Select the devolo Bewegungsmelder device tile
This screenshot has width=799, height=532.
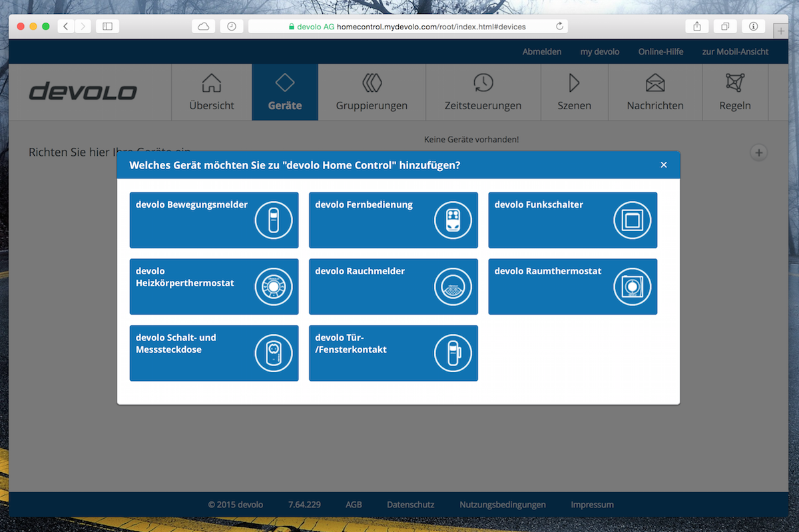pos(214,220)
